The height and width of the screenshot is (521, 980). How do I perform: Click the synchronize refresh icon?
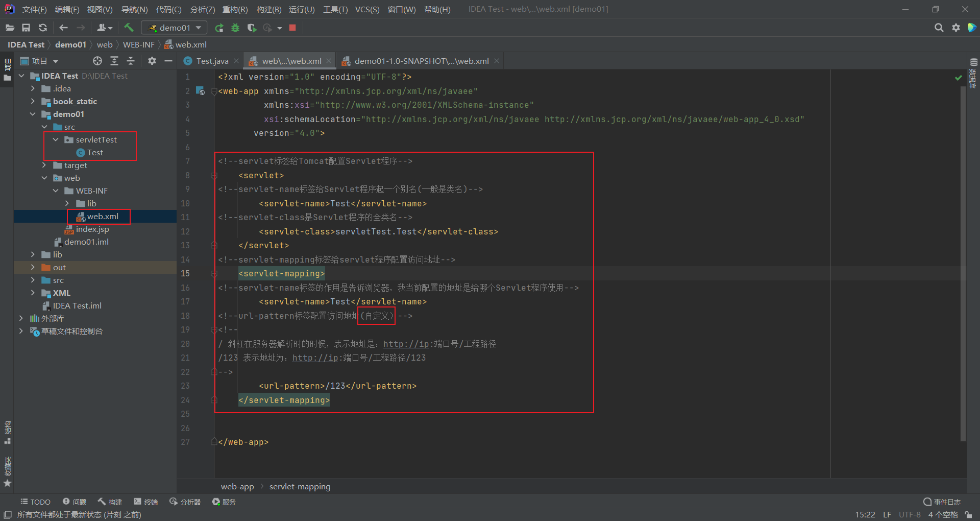coord(43,28)
